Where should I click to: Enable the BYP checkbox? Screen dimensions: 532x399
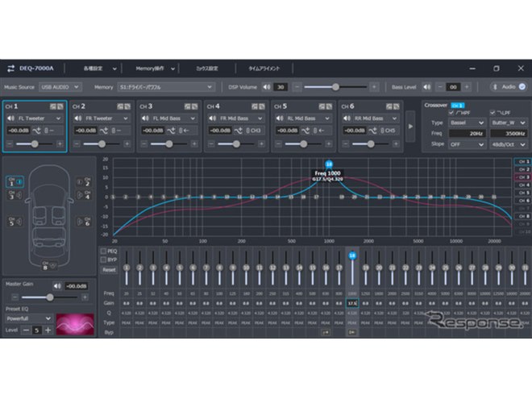coord(103,260)
